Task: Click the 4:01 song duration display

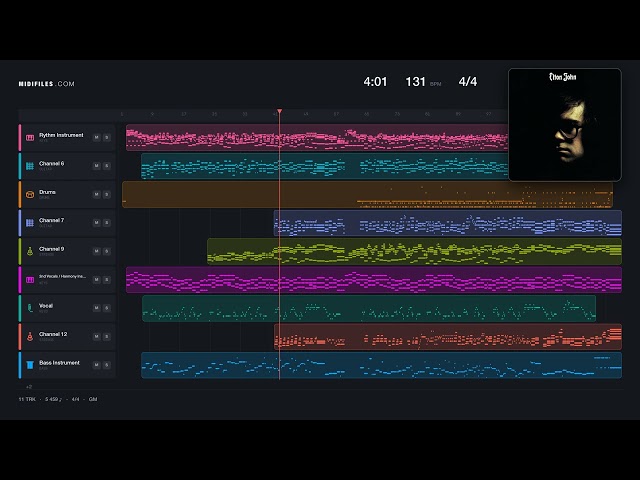Action: pos(375,82)
